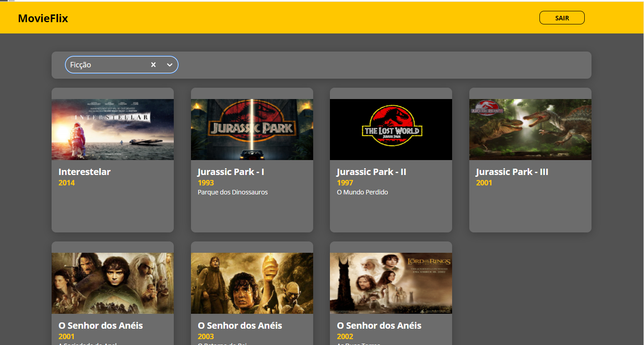Open the Interstellar poster thumbnail
The width and height of the screenshot is (644, 345).
coord(113,129)
